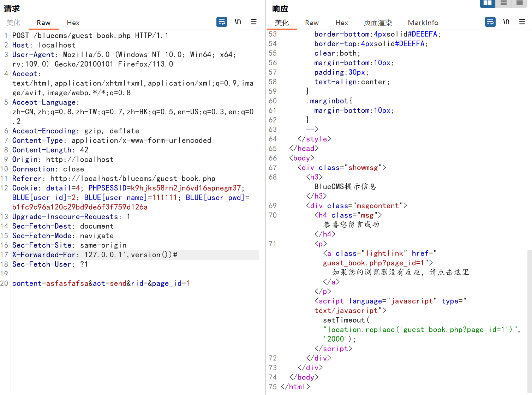
Task: Open the response Hex tab
Action: coord(342,23)
